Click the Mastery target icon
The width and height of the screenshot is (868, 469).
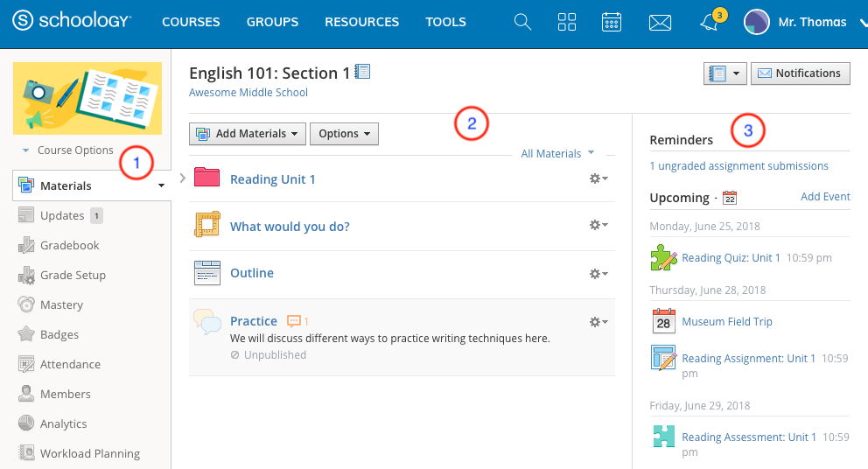pyautogui.click(x=26, y=304)
